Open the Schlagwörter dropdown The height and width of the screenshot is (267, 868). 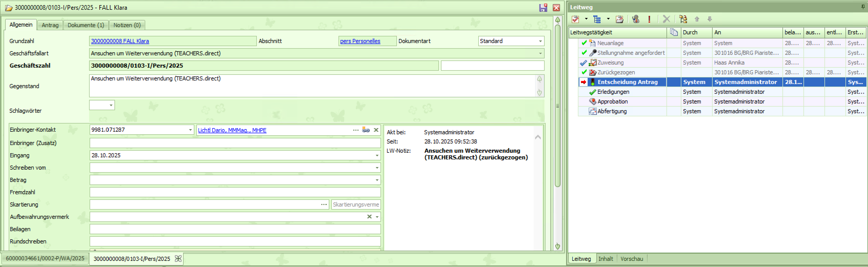pyautogui.click(x=111, y=105)
